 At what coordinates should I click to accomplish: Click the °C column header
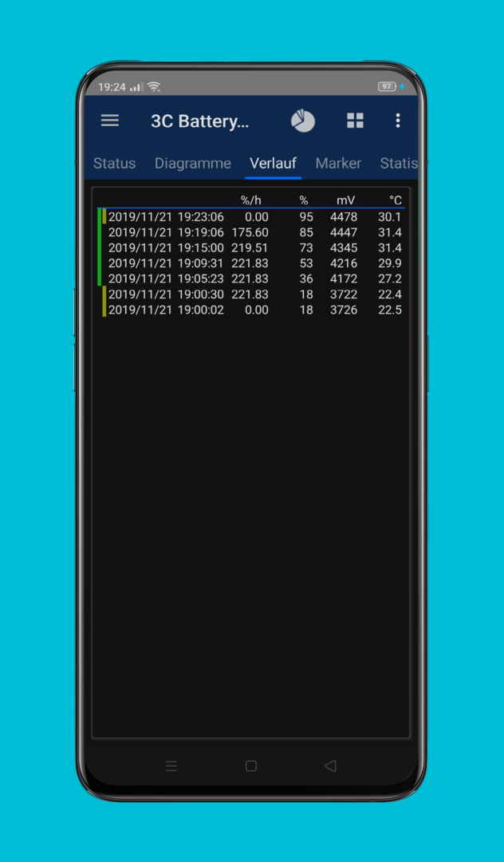tap(396, 200)
